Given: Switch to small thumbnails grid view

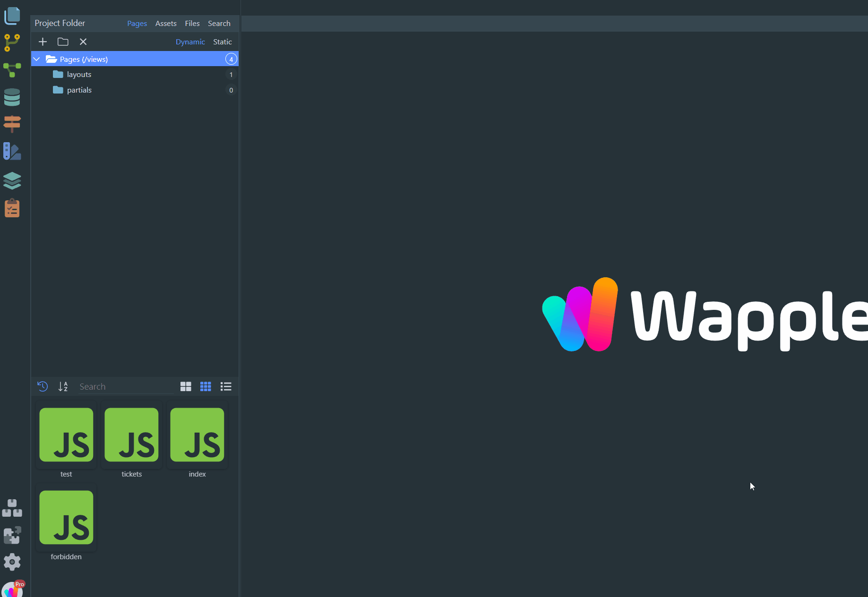Looking at the screenshot, I should 206,387.
